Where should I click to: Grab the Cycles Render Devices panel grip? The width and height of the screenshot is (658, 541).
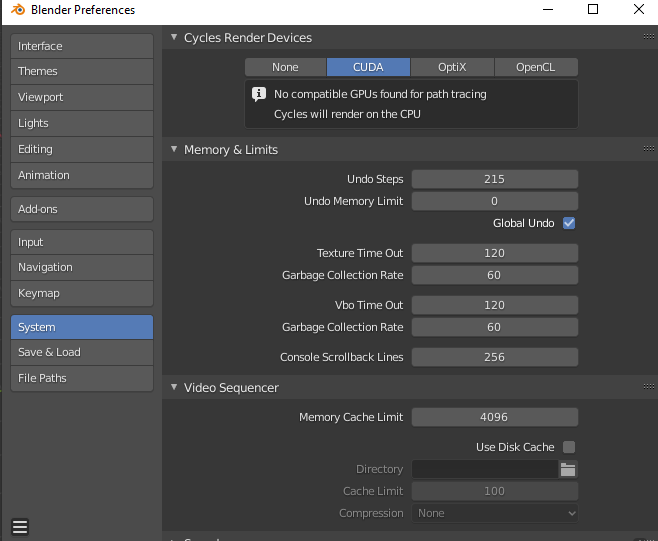click(x=649, y=37)
